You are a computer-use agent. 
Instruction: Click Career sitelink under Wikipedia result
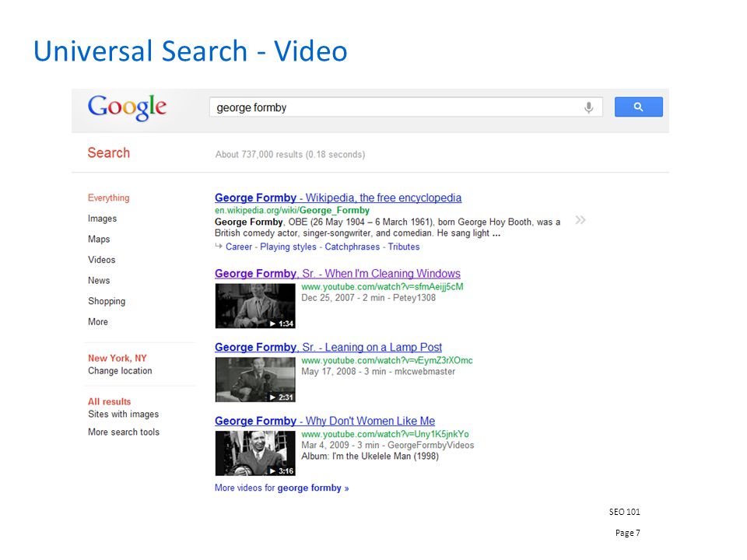click(x=239, y=247)
